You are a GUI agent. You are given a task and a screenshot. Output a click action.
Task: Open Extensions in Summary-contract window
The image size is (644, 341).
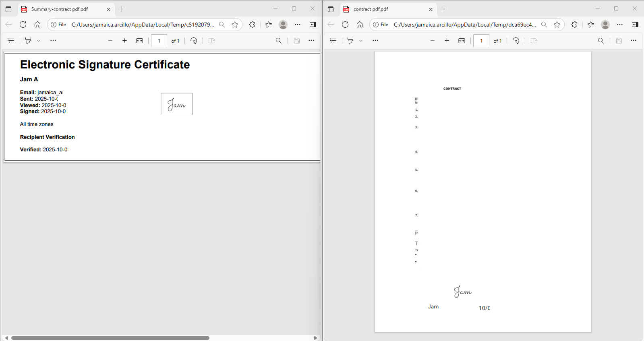253,25
